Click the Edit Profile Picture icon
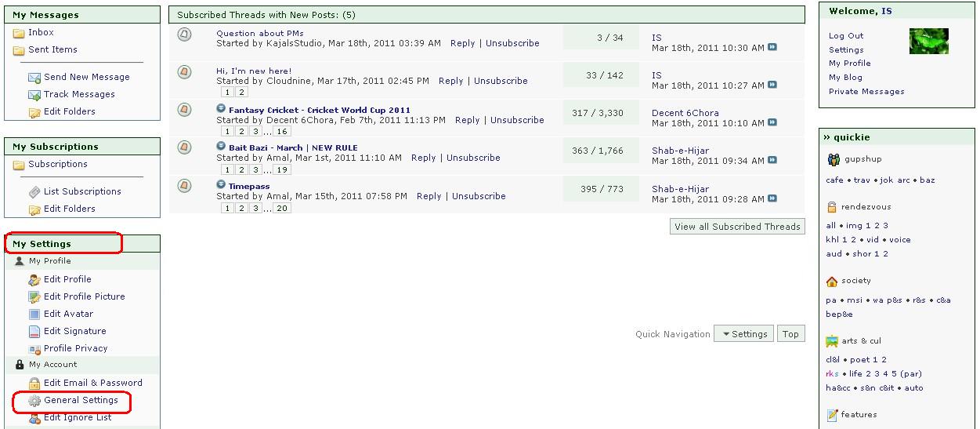This screenshot has width=980, height=429. 34,296
